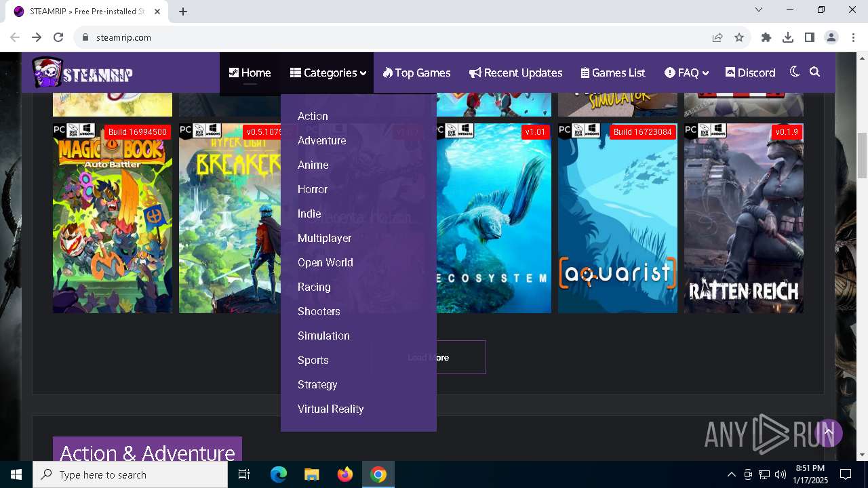The image size is (868, 488).
Task: Open a new browser tab
Action: tap(183, 12)
